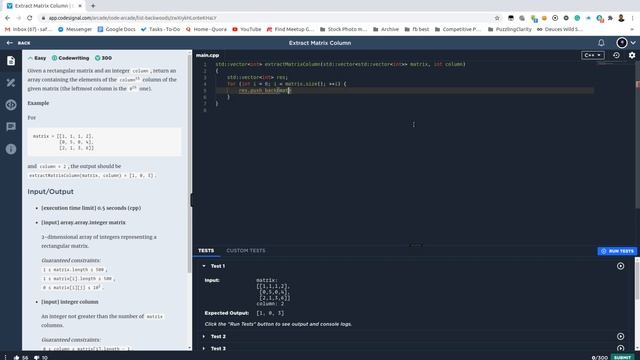Collapse the Easy task header chevron
Viewport: 640px width, 360px height.
[30, 58]
